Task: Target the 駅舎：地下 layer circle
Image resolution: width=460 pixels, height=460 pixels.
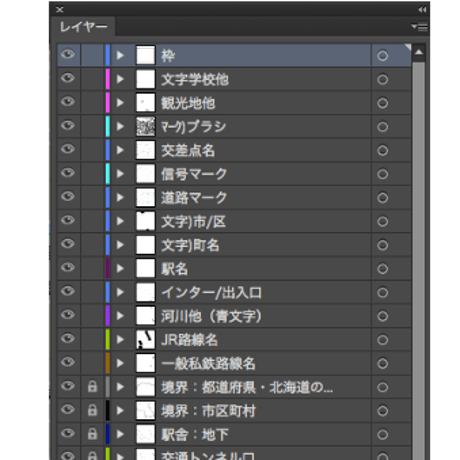Action: pyautogui.click(x=382, y=434)
